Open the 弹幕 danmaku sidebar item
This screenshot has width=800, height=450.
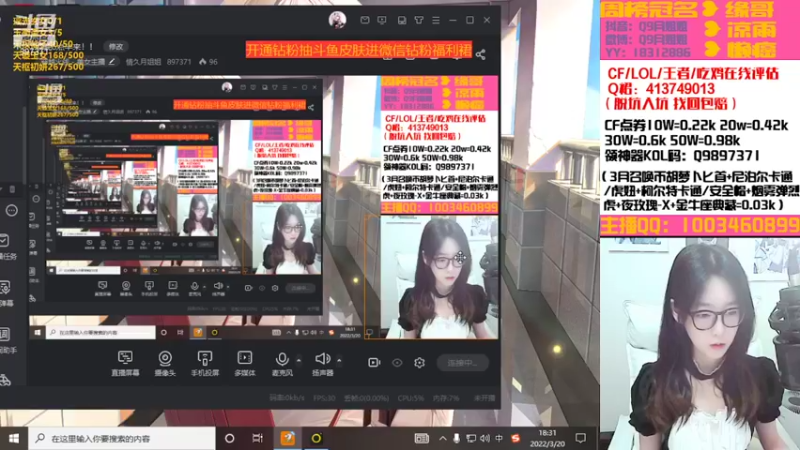tap(7, 293)
